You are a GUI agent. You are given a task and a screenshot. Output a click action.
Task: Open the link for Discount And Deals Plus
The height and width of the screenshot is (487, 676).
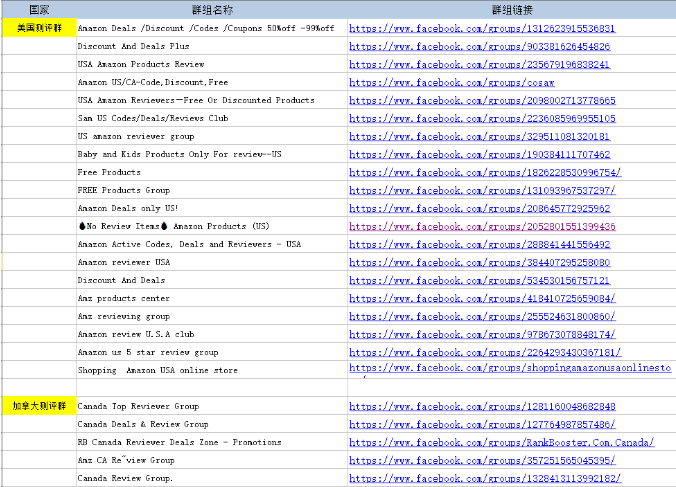coord(479,47)
